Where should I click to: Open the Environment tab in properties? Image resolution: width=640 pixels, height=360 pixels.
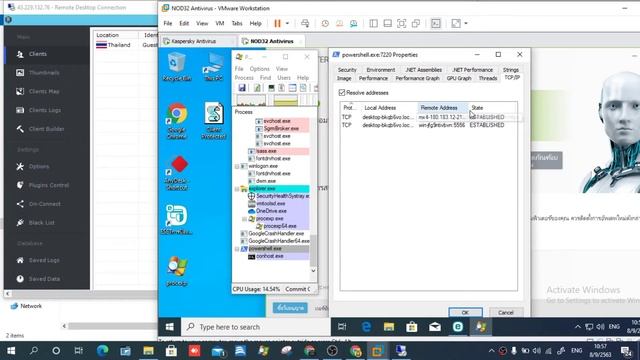coord(381,70)
